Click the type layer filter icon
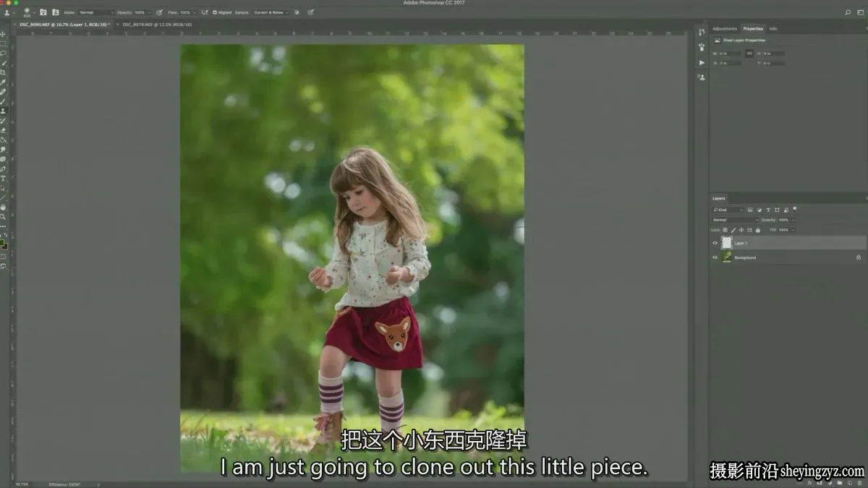 point(767,210)
